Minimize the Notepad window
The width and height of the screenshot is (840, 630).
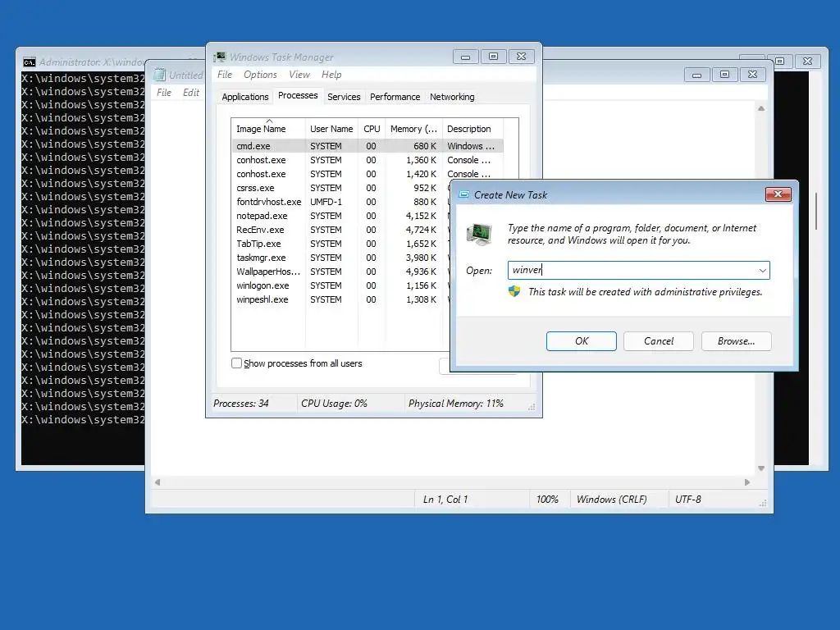click(697, 75)
